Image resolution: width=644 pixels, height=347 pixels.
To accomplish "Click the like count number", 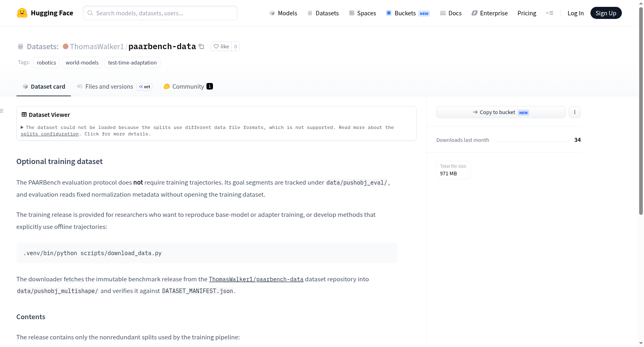I will click(235, 46).
